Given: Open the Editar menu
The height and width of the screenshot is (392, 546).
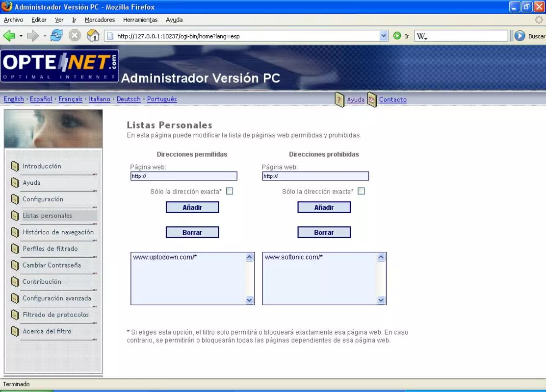Looking at the screenshot, I should pyautogui.click(x=39, y=20).
